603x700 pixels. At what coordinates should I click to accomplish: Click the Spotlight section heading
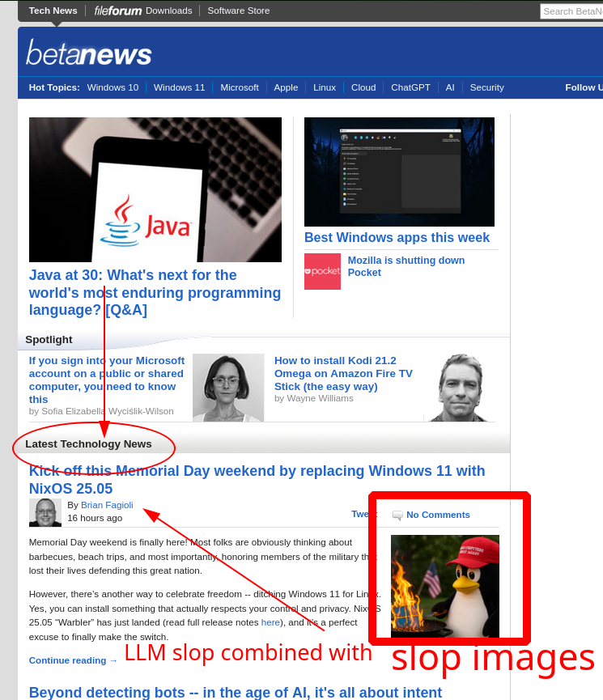click(x=49, y=340)
